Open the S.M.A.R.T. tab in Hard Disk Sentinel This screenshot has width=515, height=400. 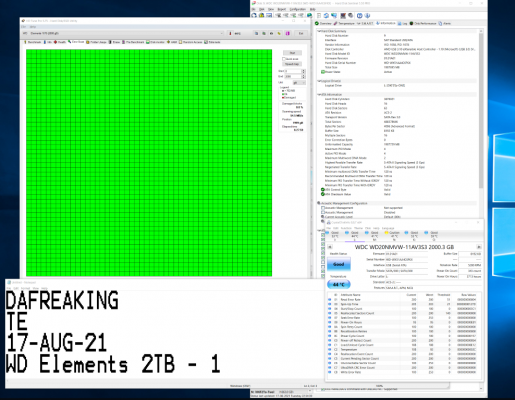coord(365,23)
